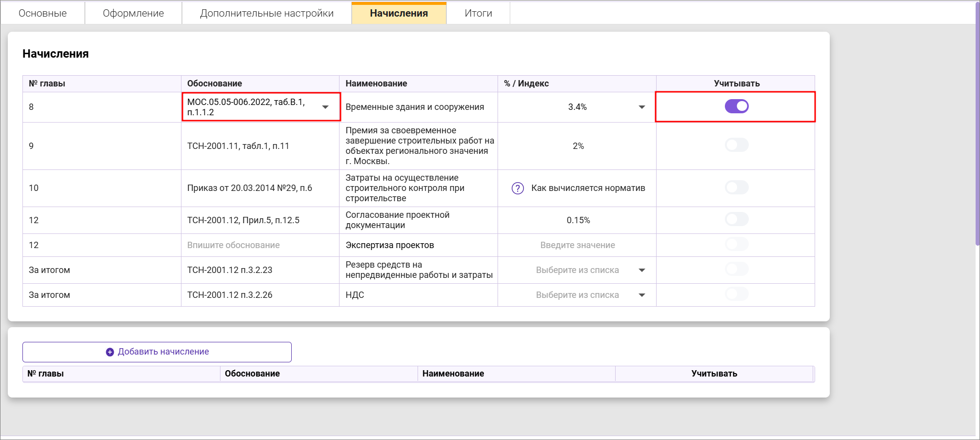Screen dimensions: 980x440
Task: Expand the 3.4% index dropdown
Action: click(x=642, y=107)
